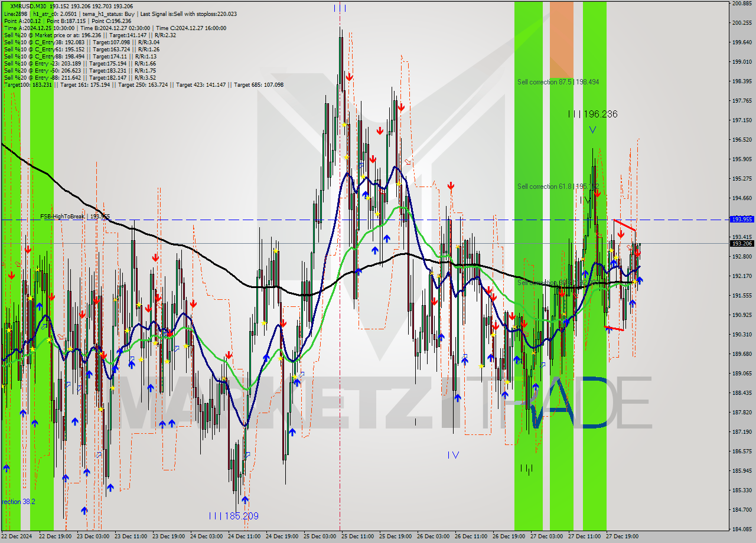The image size is (756, 543).
Task: Click the 196.520 price axis label
Action: coord(742,140)
